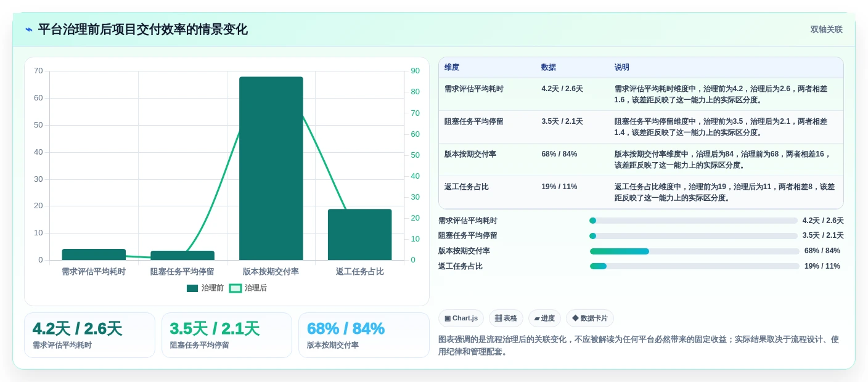Click the 双轴关联 label in header
The height and width of the screenshot is (382, 868).
click(x=826, y=30)
